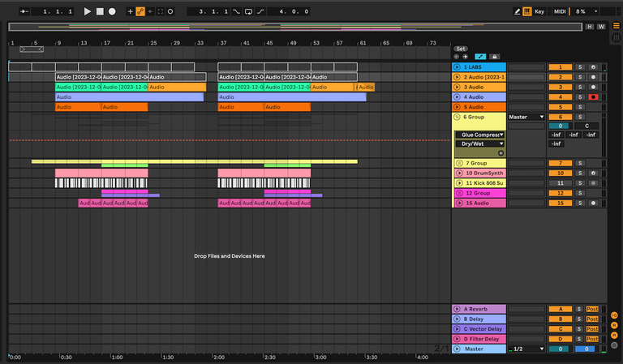This screenshot has height=364, width=623.
Task: Open the CPU load 8 % dropdown
Action: (585, 11)
